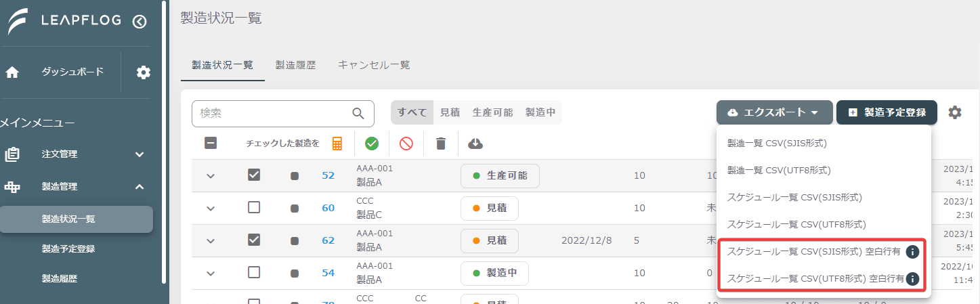This screenshot has height=304, width=980.
Task: Expand row 52 details chevron
Action: (211, 176)
